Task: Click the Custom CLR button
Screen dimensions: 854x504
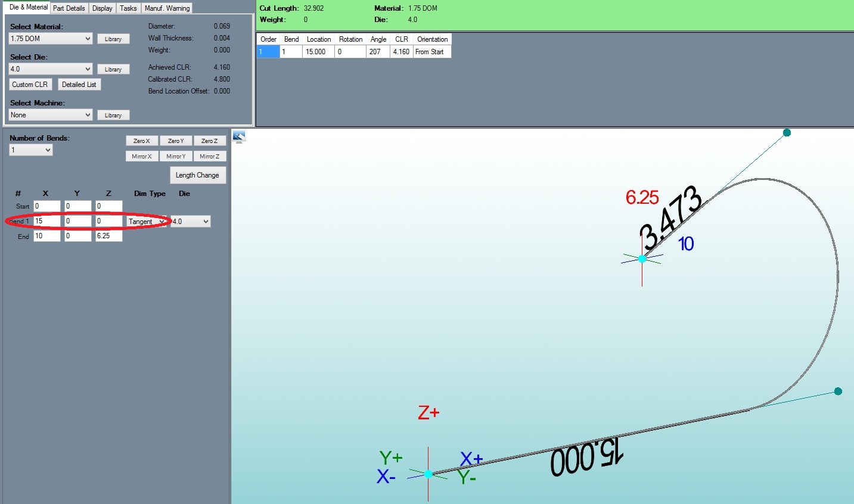Action: 30,85
